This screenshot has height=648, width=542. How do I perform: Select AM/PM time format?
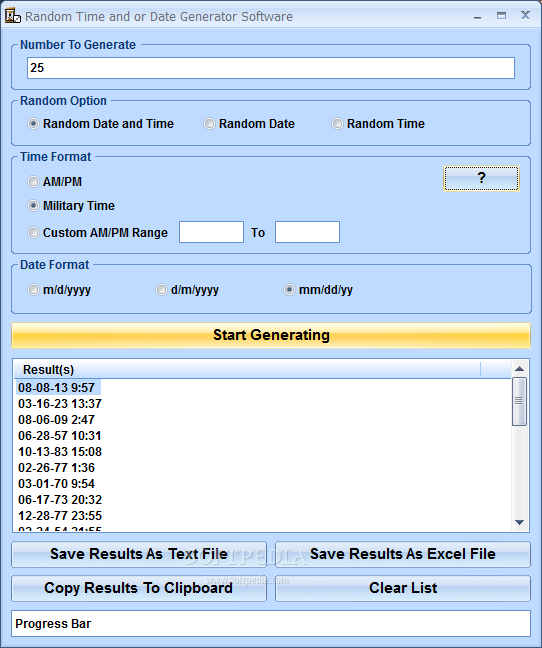[x=55, y=181]
